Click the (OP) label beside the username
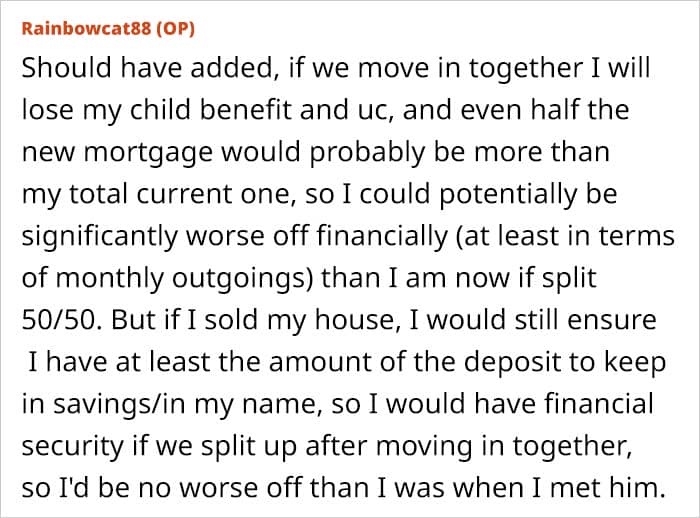The height and width of the screenshot is (518, 700). [x=173, y=28]
